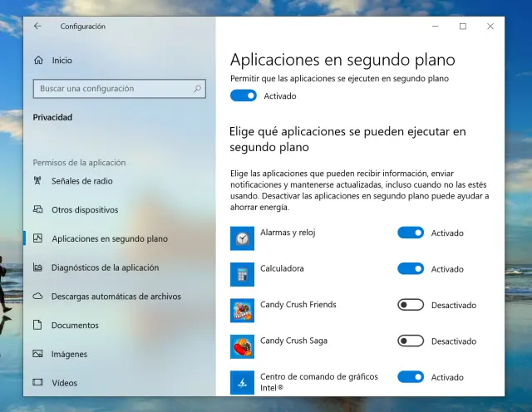
Task: Turn off Alarmas y reloj toggle
Action: [411, 233]
